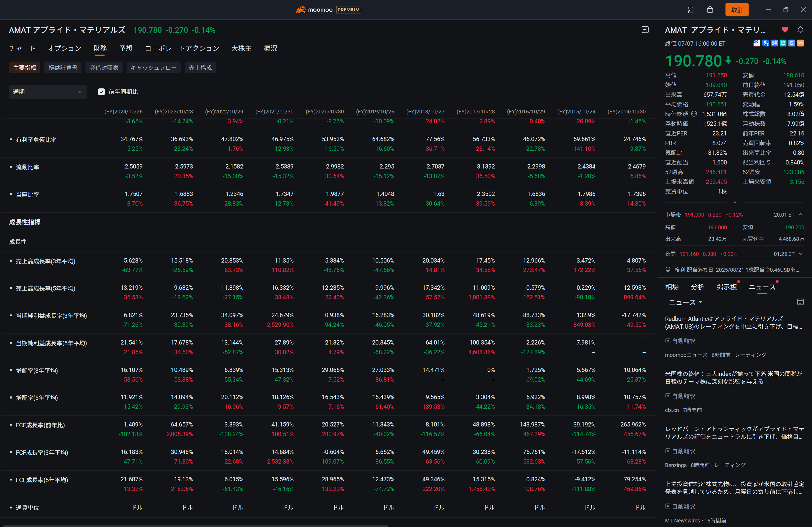
Task: Click auto-translate icon under 上場投資信託 news
Action: tap(668, 506)
